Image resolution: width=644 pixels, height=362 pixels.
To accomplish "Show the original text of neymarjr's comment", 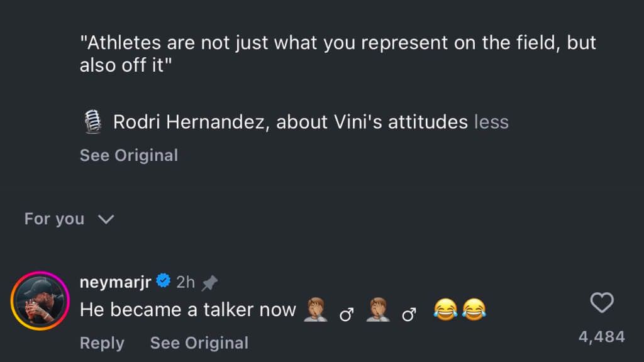I will pyautogui.click(x=199, y=343).
